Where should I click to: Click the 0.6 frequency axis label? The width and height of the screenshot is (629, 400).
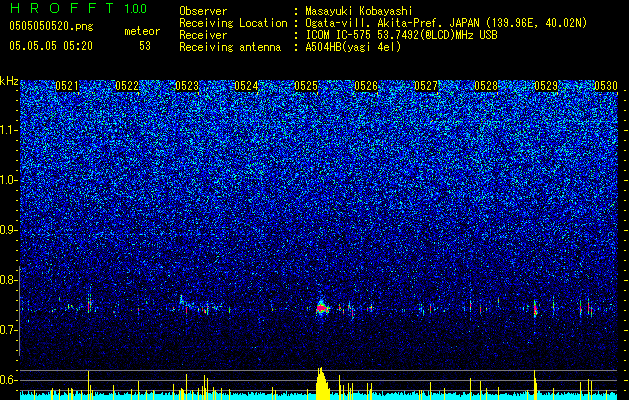(x=9, y=380)
